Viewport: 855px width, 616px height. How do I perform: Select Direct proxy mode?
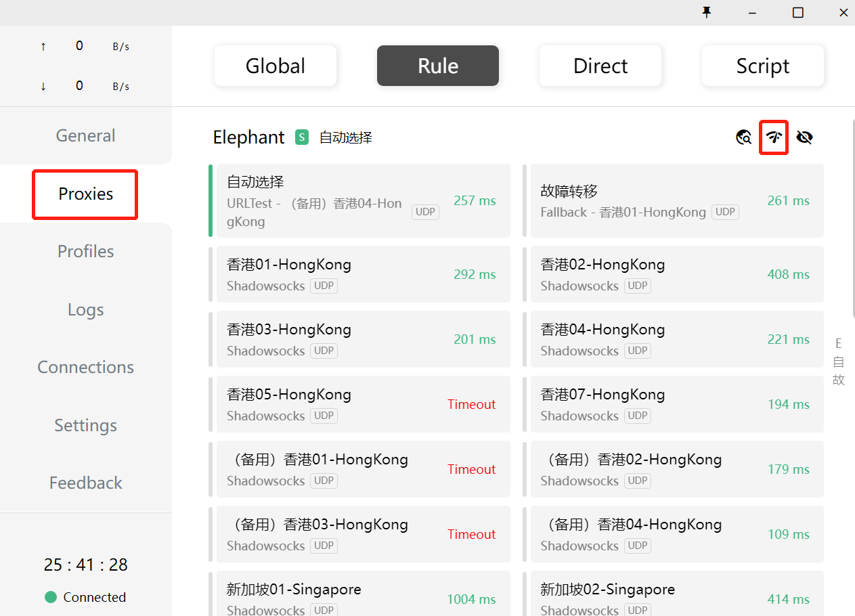coord(600,66)
